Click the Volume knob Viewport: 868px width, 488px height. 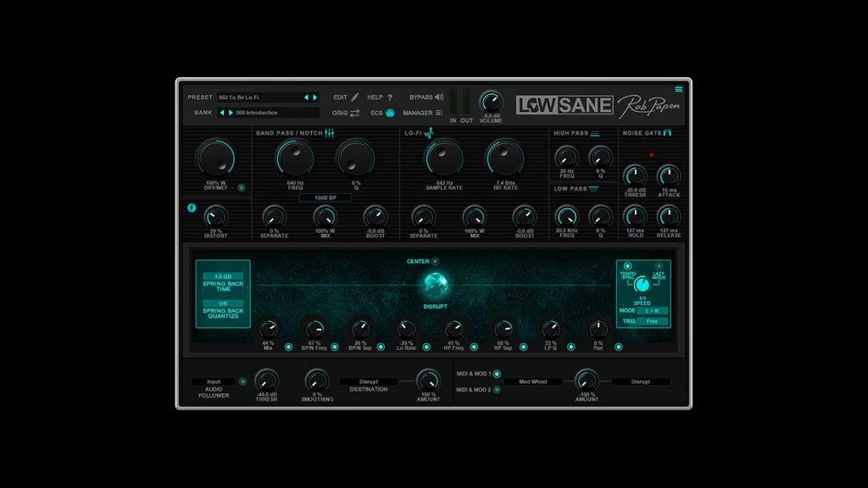(x=491, y=103)
